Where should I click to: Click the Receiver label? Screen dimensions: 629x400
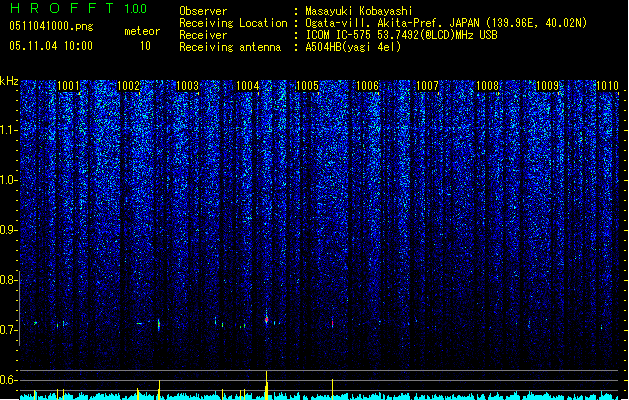(203, 35)
